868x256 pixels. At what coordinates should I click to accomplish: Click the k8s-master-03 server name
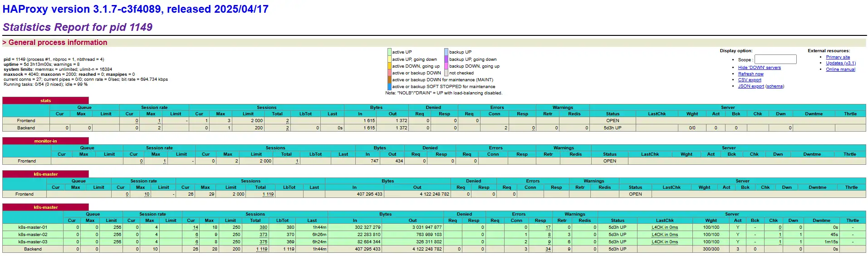click(x=33, y=242)
